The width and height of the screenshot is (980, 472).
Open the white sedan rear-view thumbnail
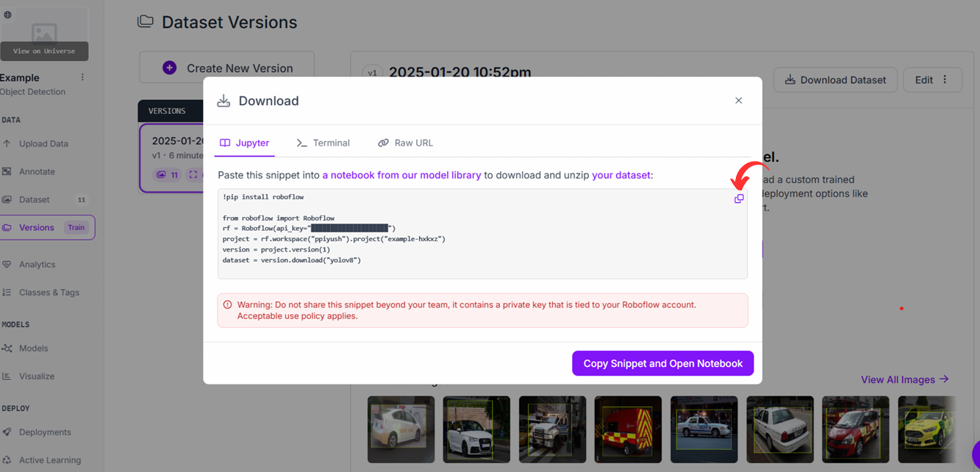tap(779, 429)
